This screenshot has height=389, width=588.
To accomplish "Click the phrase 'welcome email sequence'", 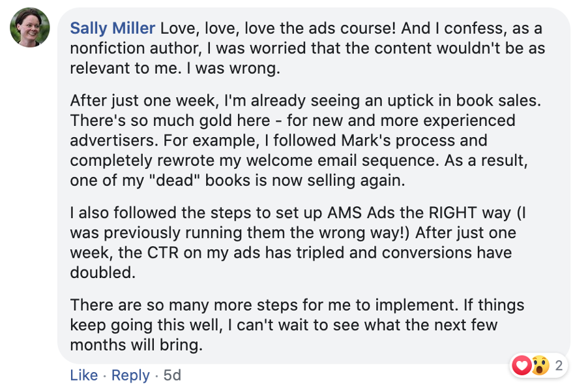I will [342, 161].
